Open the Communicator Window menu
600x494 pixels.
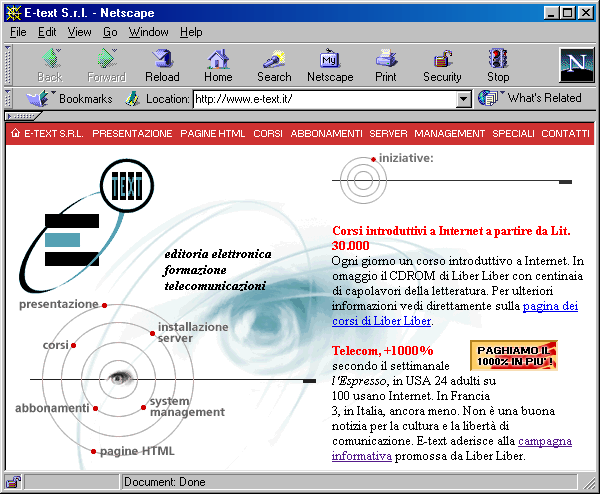[148, 32]
